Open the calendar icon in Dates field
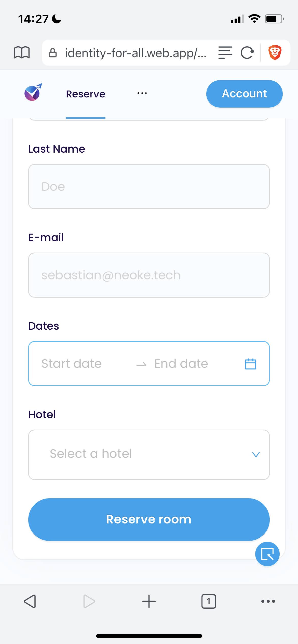Screen dimensions: 298x644 tap(250, 364)
